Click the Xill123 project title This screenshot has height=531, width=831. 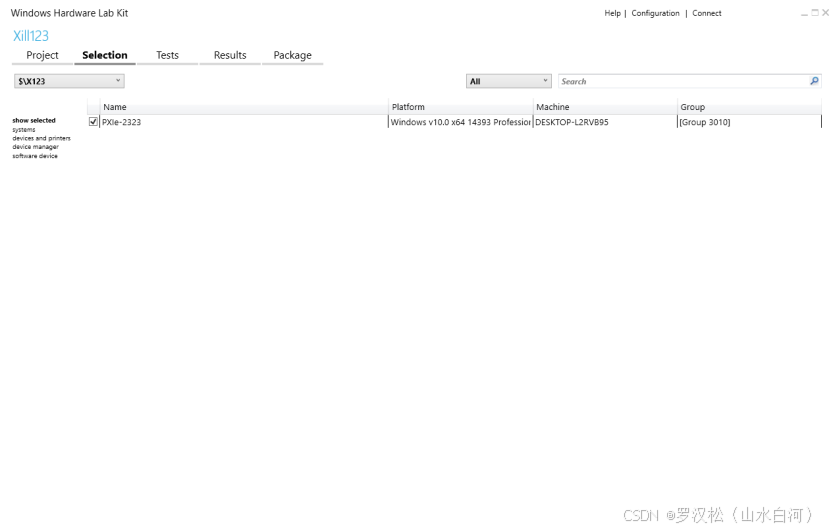point(31,36)
